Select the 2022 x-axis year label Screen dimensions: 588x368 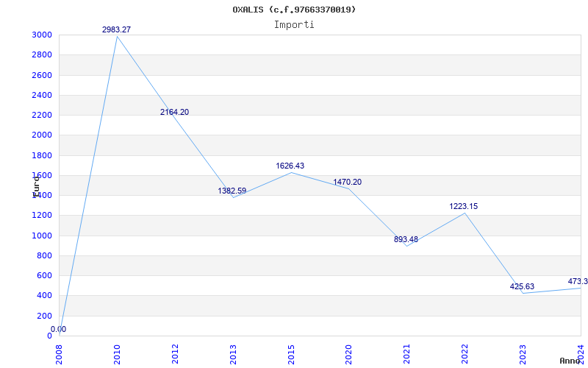click(x=465, y=354)
